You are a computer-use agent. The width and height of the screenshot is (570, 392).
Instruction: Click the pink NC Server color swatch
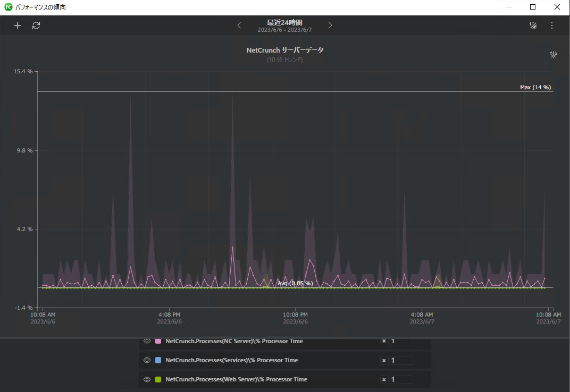tap(158, 341)
